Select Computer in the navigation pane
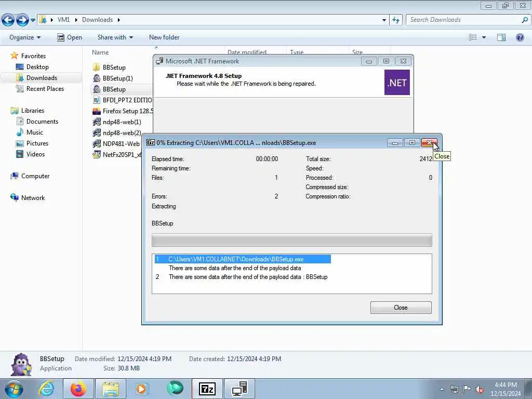This screenshot has width=532, height=399. [x=30, y=176]
